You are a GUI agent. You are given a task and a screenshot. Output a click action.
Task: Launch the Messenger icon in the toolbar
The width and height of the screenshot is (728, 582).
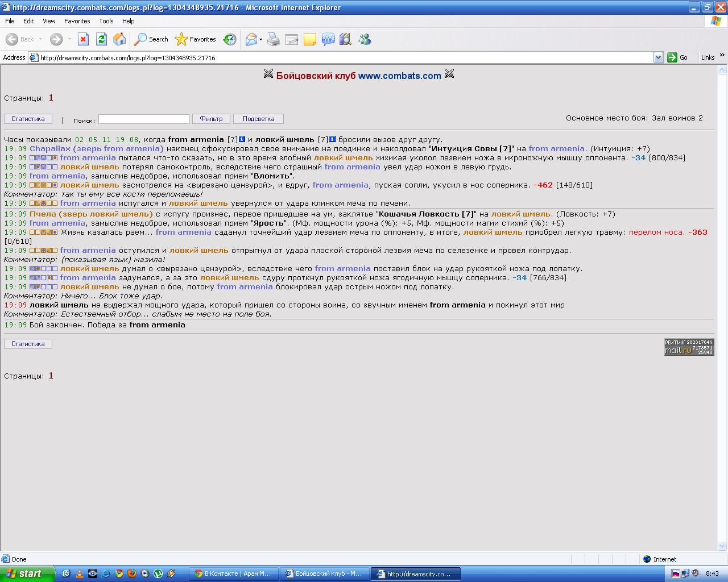365,39
